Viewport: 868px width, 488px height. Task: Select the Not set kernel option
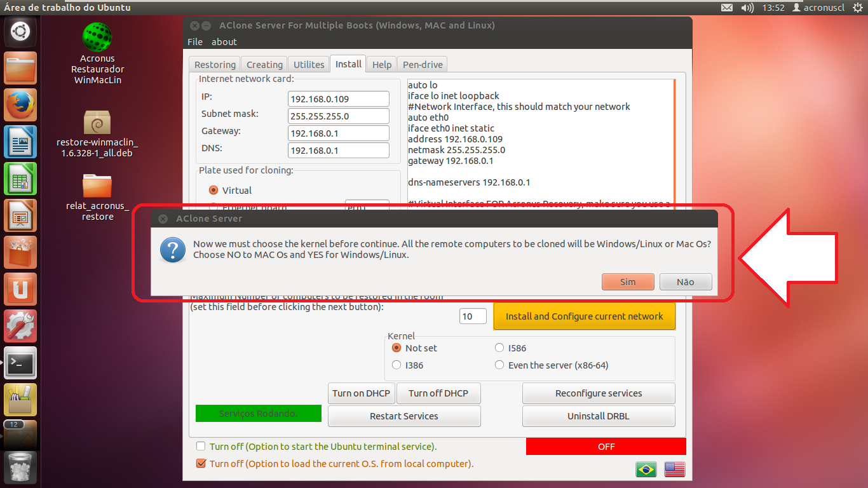[397, 348]
